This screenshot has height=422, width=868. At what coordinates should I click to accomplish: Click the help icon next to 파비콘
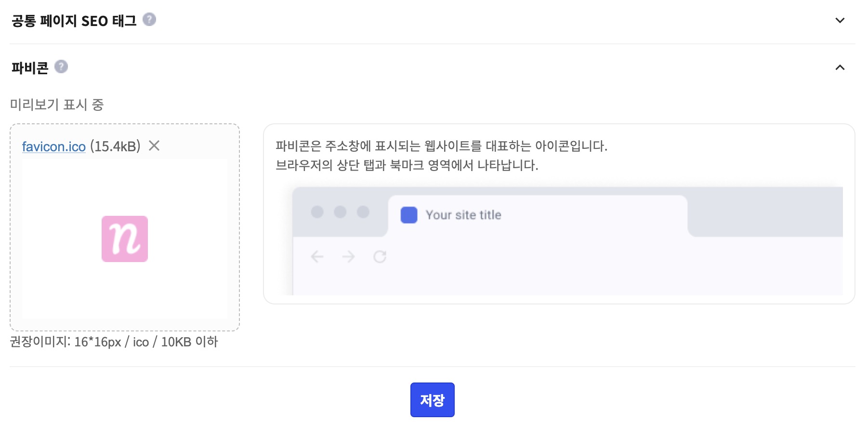[x=61, y=66]
